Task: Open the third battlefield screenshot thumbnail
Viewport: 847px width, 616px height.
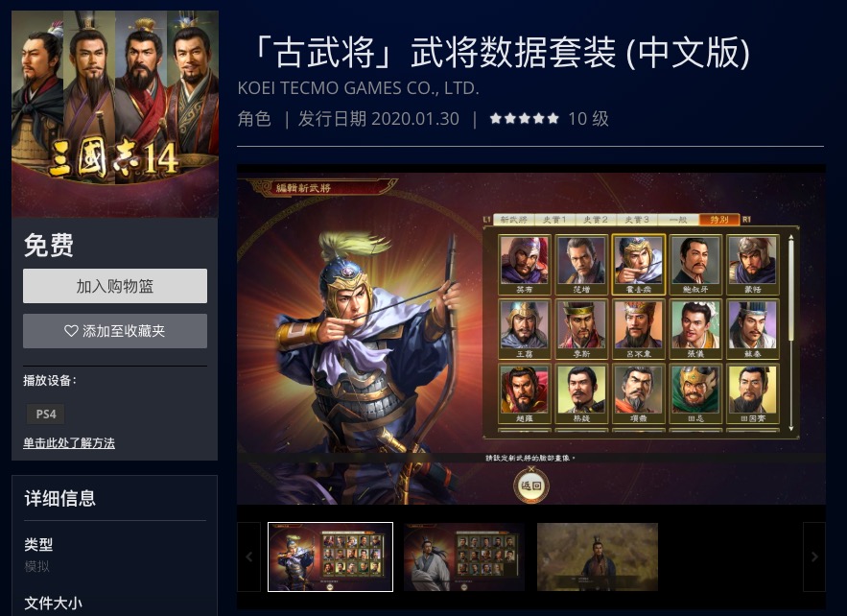Action: (x=598, y=557)
